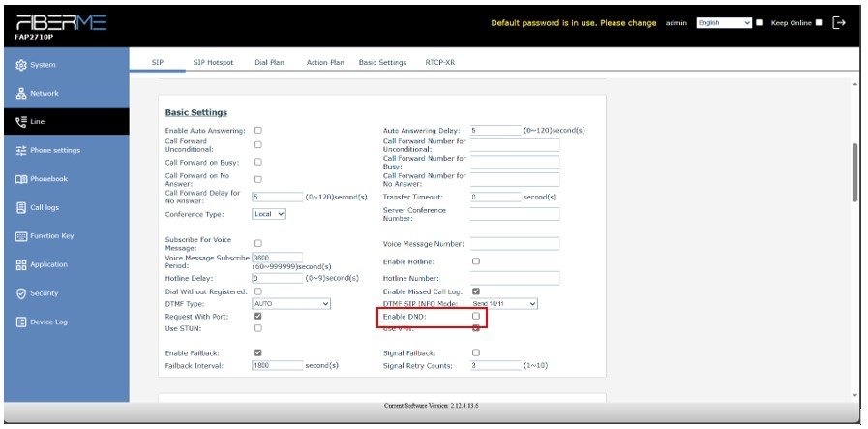This screenshot has width=868, height=429.
Task: Click the scrollbar down arrow
Action: tap(855, 396)
